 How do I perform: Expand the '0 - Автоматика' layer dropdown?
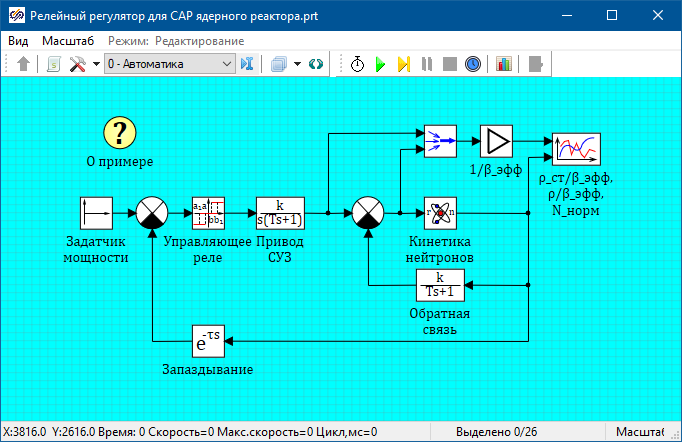coord(227,64)
